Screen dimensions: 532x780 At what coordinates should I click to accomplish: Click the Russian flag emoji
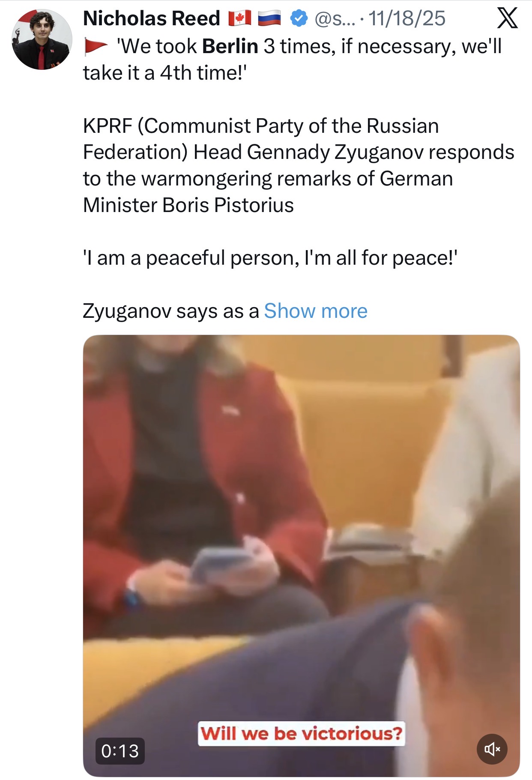click(269, 18)
